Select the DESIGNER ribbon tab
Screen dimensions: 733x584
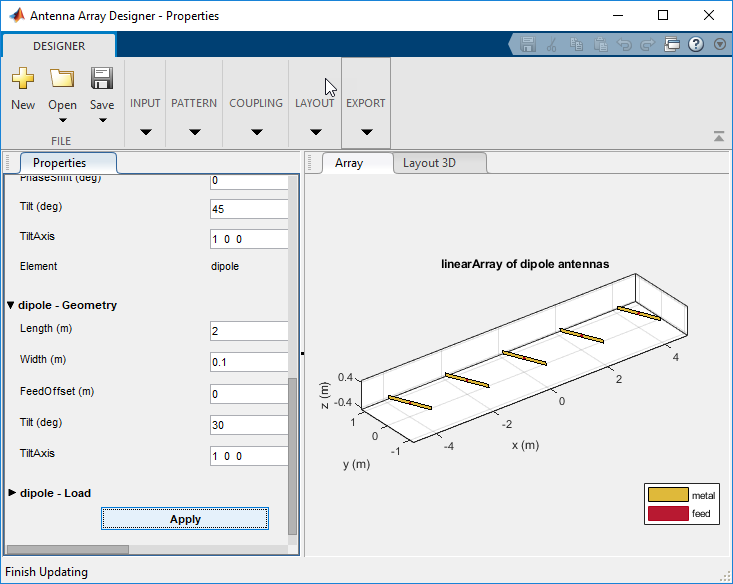(59, 46)
